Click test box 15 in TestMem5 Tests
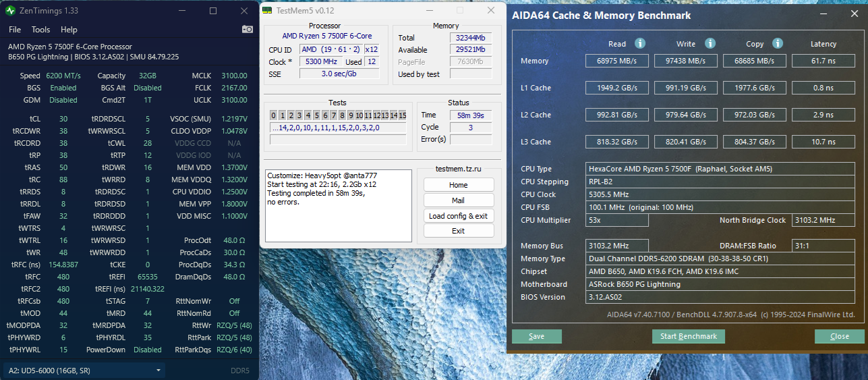 (402, 115)
